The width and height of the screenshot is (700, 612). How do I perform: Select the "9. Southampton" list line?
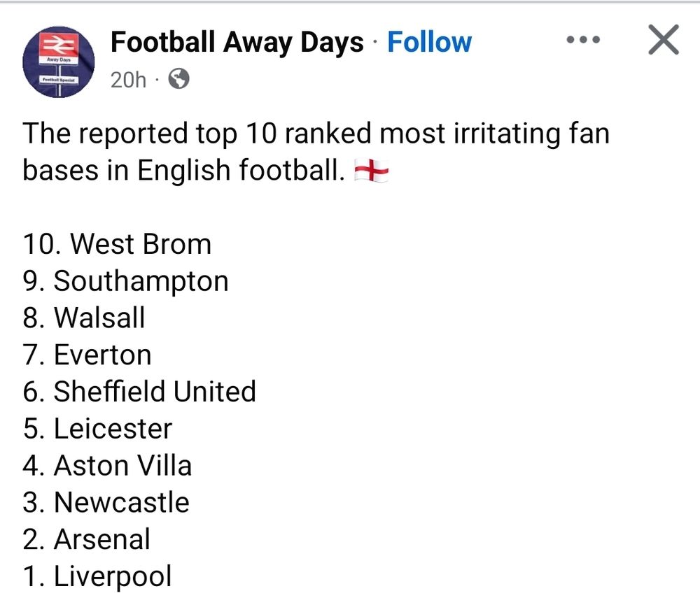(x=126, y=281)
